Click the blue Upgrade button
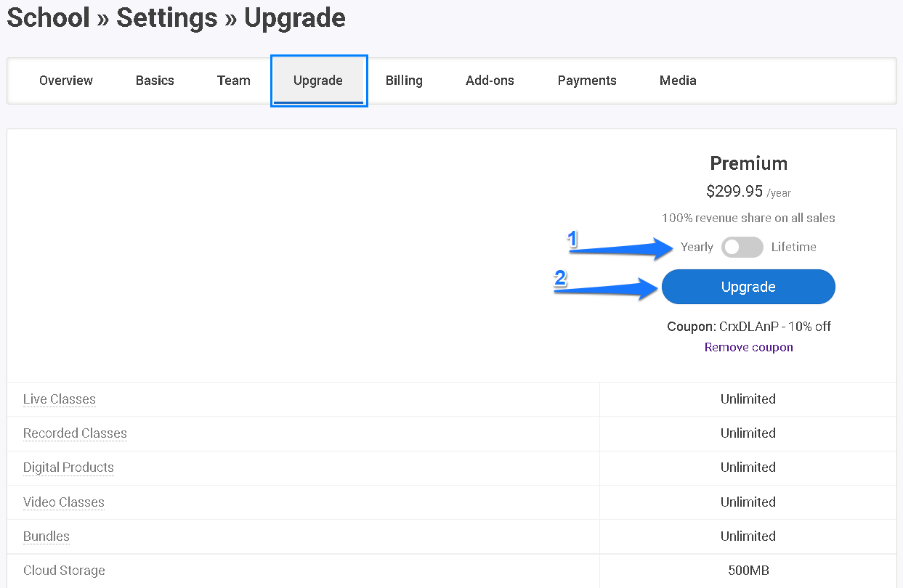This screenshot has width=903, height=588. (x=748, y=287)
